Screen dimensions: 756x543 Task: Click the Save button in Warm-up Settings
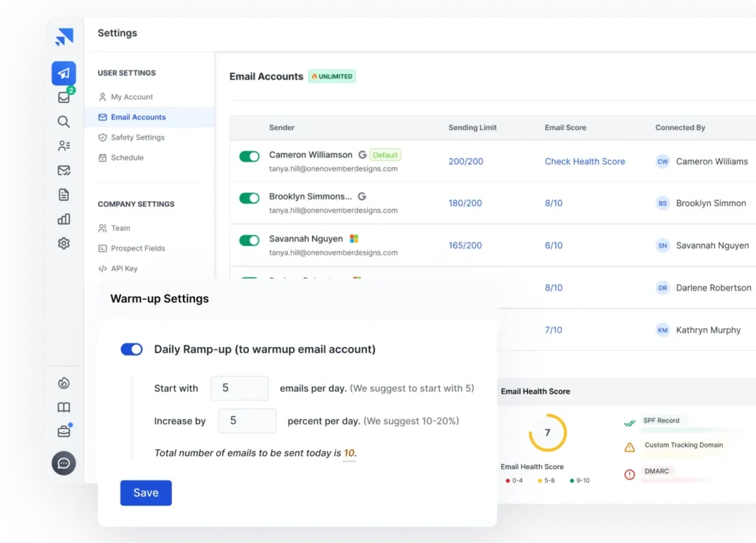click(145, 493)
